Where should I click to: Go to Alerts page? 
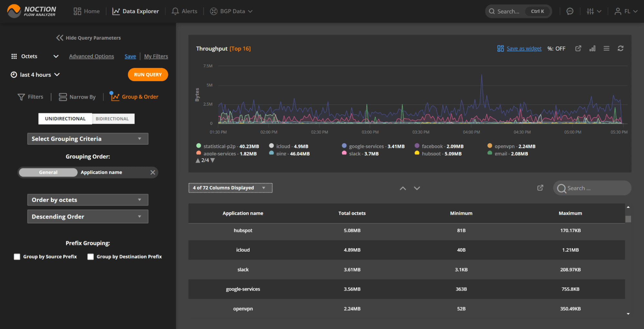(x=184, y=11)
